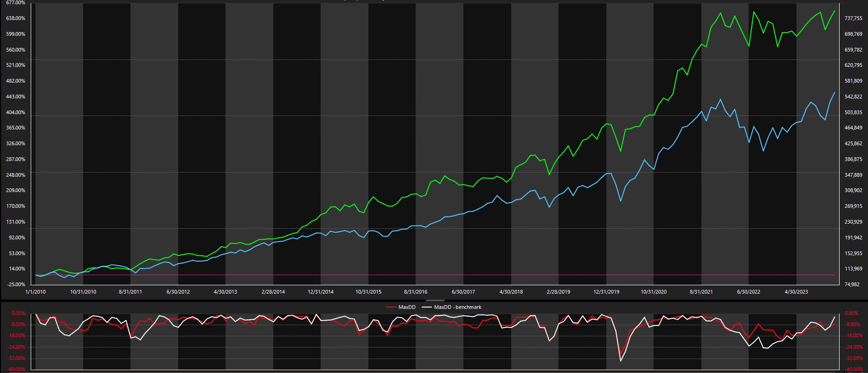
Task: Click the 599.00% axis label
Action: click(16, 34)
